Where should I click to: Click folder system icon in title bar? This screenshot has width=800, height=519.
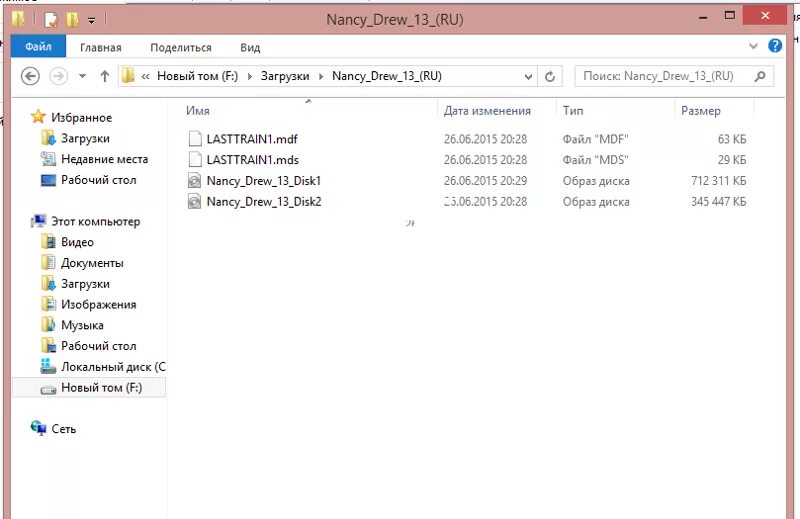click(18, 19)
